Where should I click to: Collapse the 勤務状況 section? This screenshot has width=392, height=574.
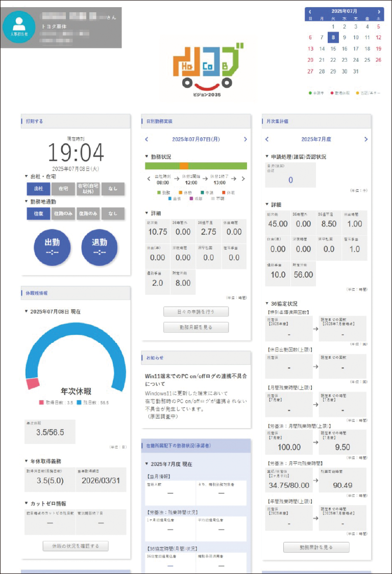click(x=147, y=157)
